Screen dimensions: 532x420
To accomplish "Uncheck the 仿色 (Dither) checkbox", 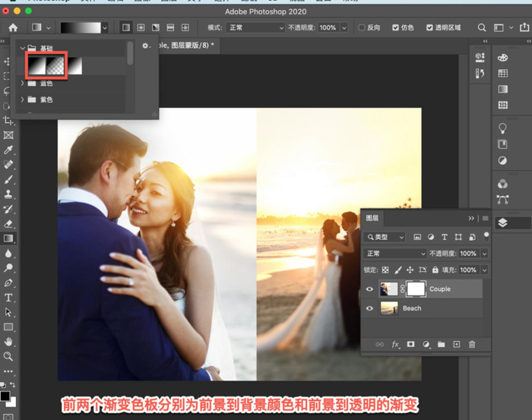I will (395, 27).
